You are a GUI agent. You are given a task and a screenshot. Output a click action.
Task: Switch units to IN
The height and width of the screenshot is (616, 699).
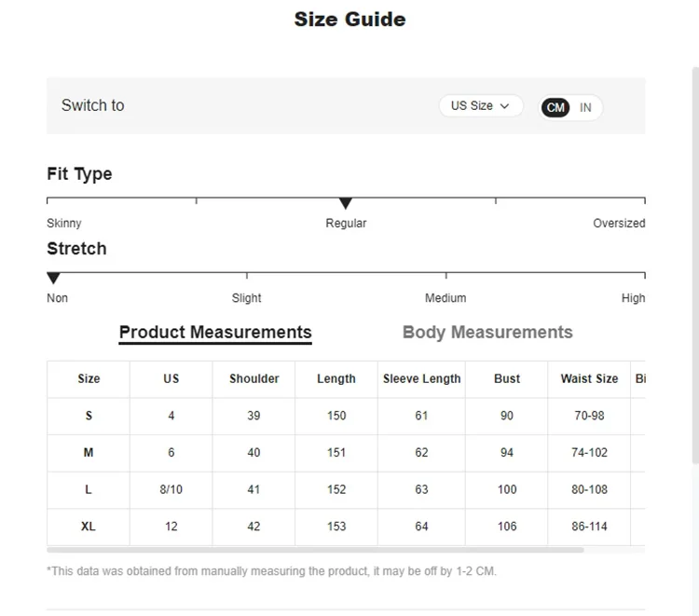585,107
